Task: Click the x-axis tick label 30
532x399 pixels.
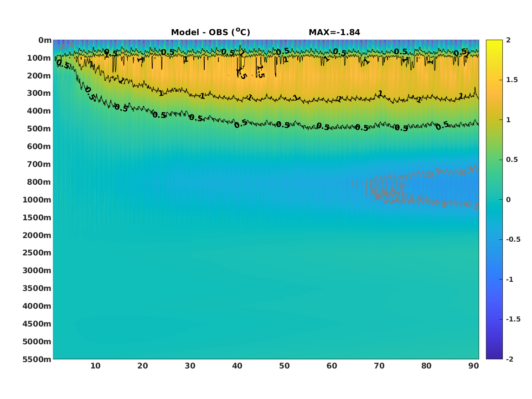Action: (190, 366)
